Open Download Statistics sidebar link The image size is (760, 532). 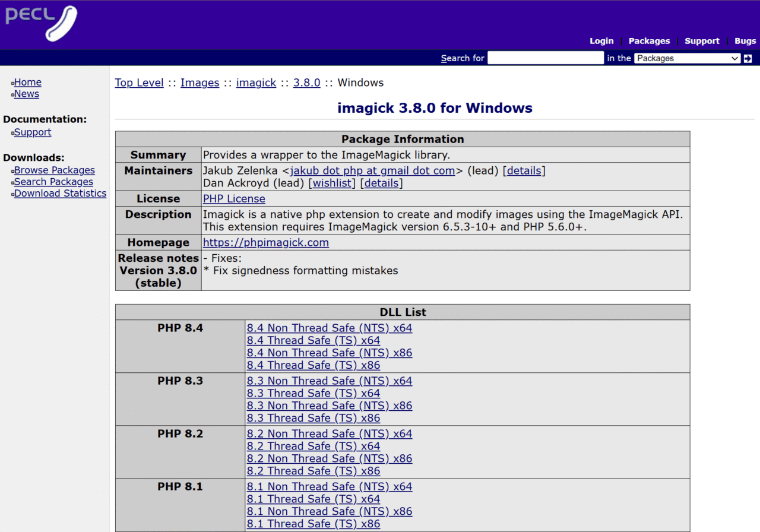61,194
